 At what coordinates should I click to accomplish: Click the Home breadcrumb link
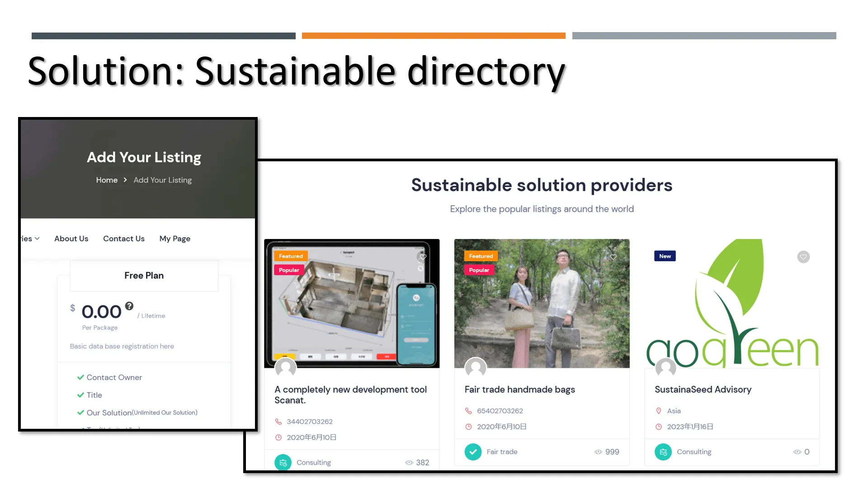click(x=107, y=180)
